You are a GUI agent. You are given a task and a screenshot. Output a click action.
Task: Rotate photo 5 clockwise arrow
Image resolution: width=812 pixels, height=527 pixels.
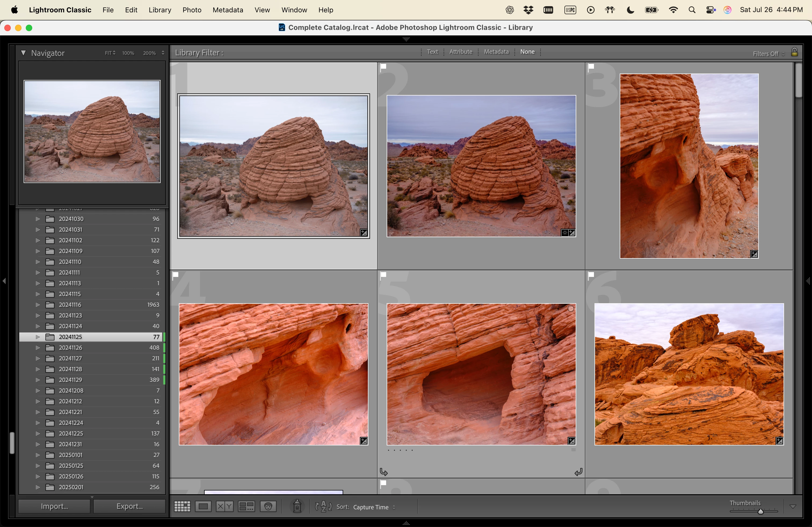(578, 472)
